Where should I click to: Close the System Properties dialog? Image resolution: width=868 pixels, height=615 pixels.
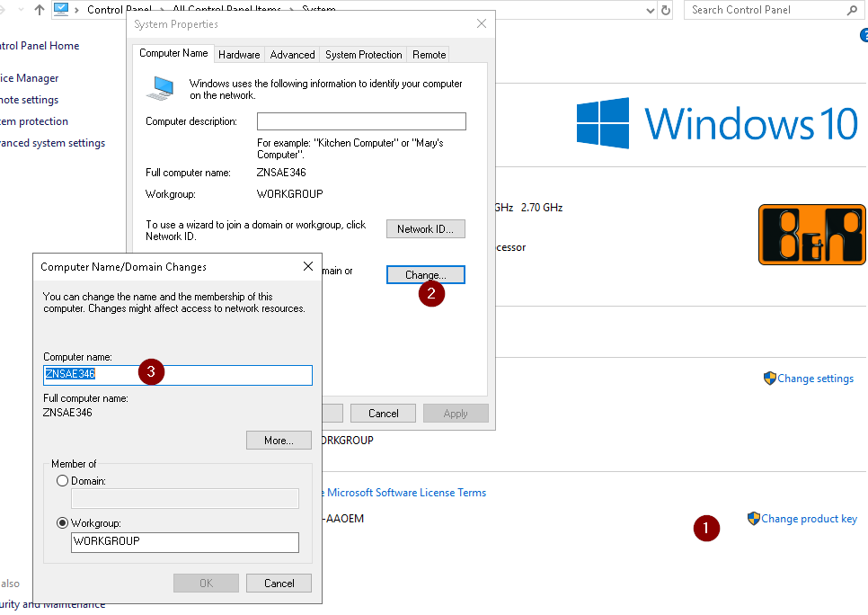click(482, 23)
